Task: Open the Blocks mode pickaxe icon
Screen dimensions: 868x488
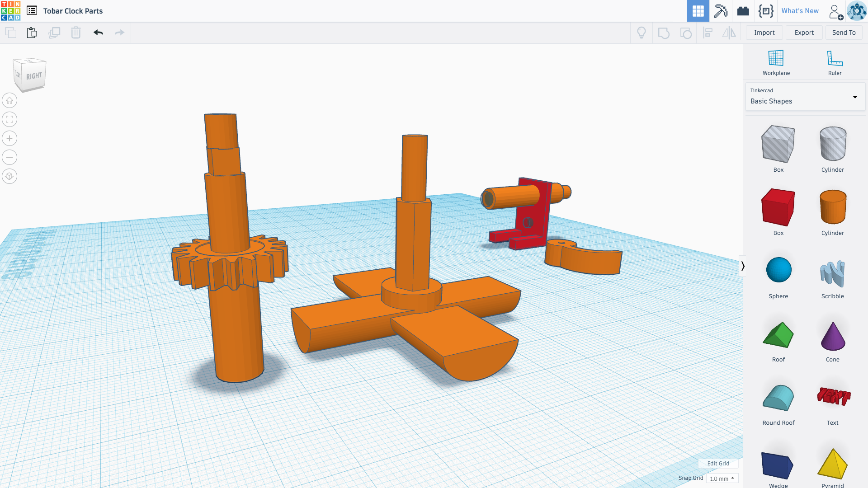Action: [x=721, y=11]
